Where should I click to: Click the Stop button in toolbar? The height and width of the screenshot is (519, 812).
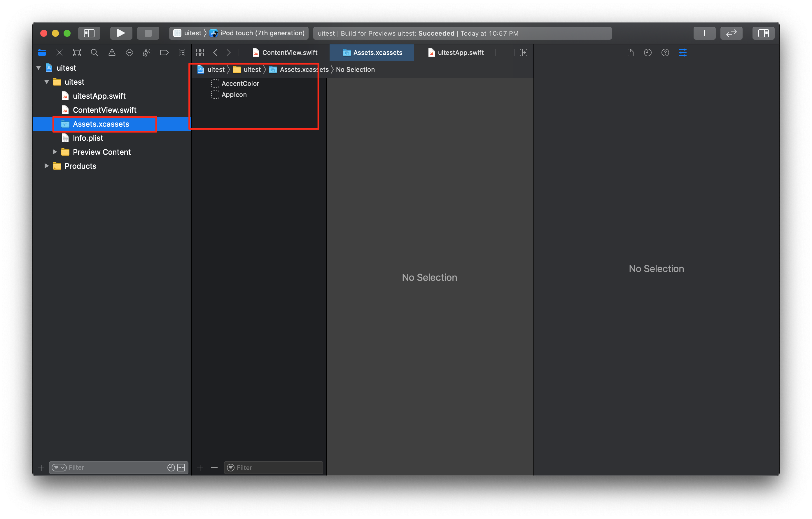[148, 33]
